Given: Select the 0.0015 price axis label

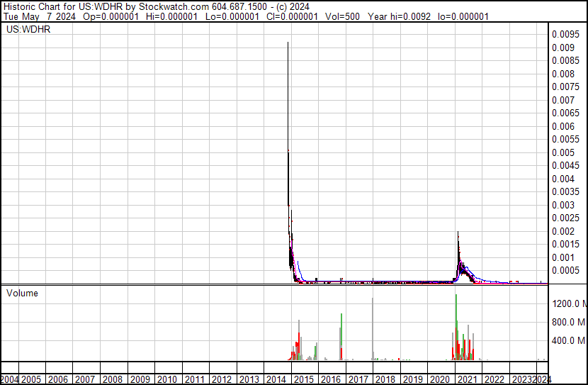Looking at the screenshot, I should (565, 245).
